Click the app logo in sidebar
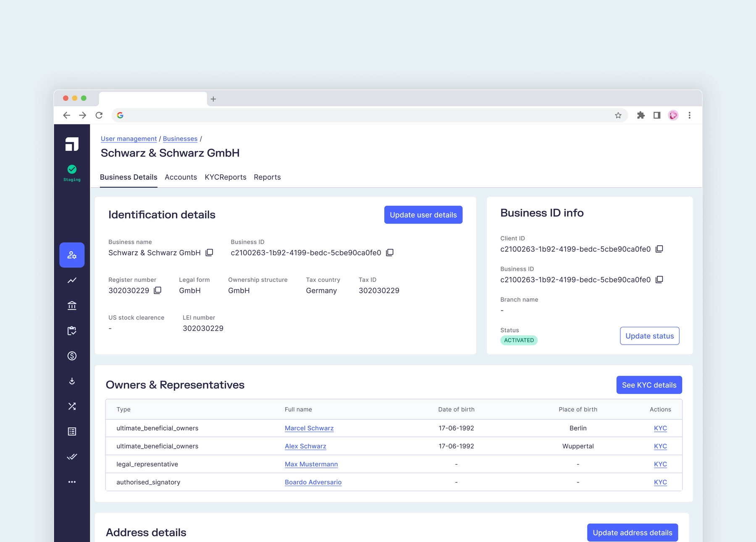The height and width of the screenshot is (542, 756). pyautogui.click(x=72, y=144)
